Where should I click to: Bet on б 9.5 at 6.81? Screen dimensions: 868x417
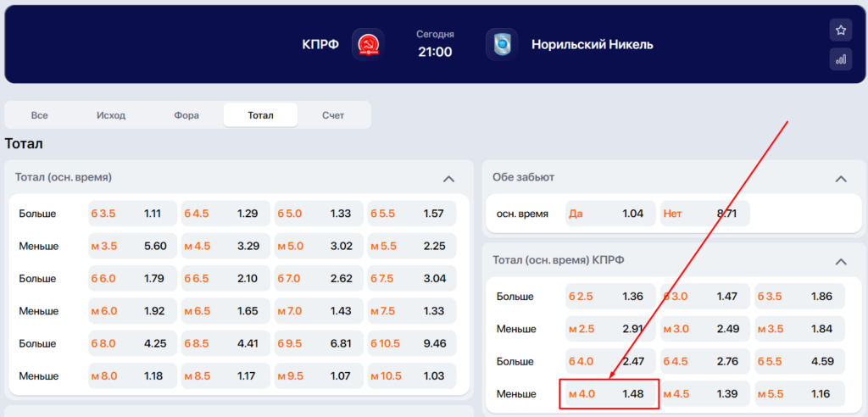[319, 343]
